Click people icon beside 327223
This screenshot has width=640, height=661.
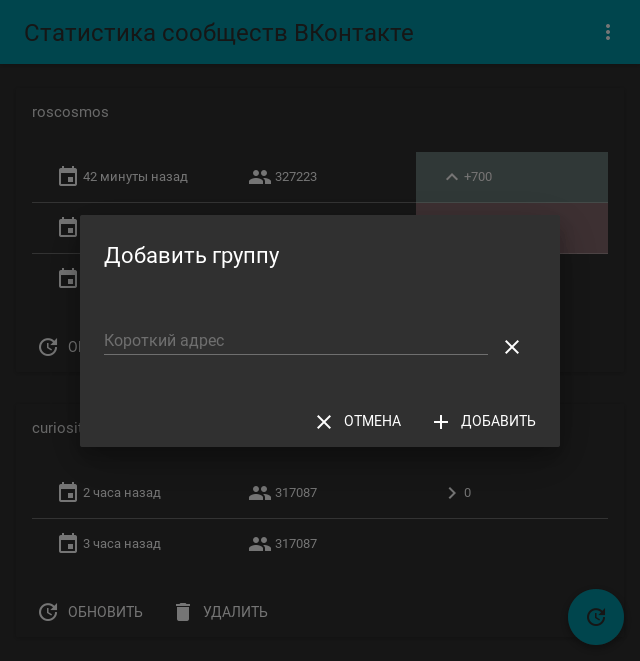[260, 177]
